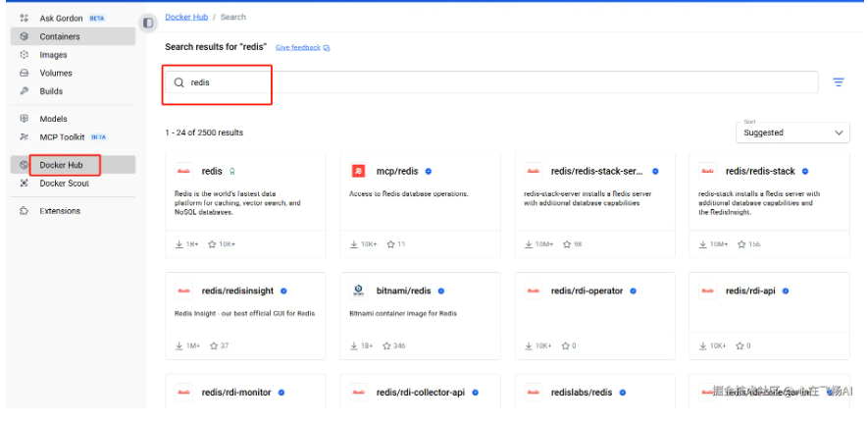
Task: Click Docker Hub breadcrumb link
Action: click(186, 18)
